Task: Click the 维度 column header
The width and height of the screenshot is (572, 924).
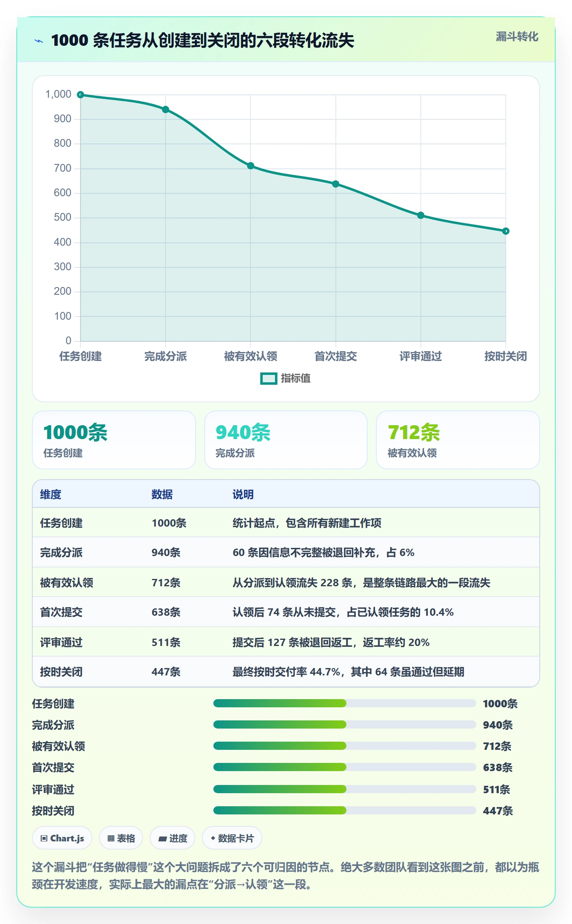Action: (51, 494)
